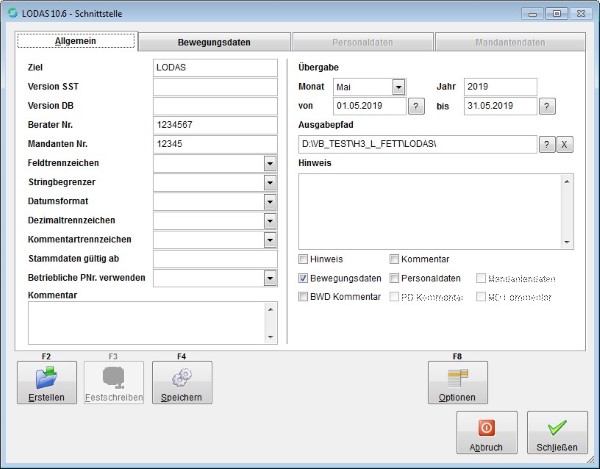The image size is (600, 469).
Task: Click into the Berater Nr. field
Action: (214, 125)
